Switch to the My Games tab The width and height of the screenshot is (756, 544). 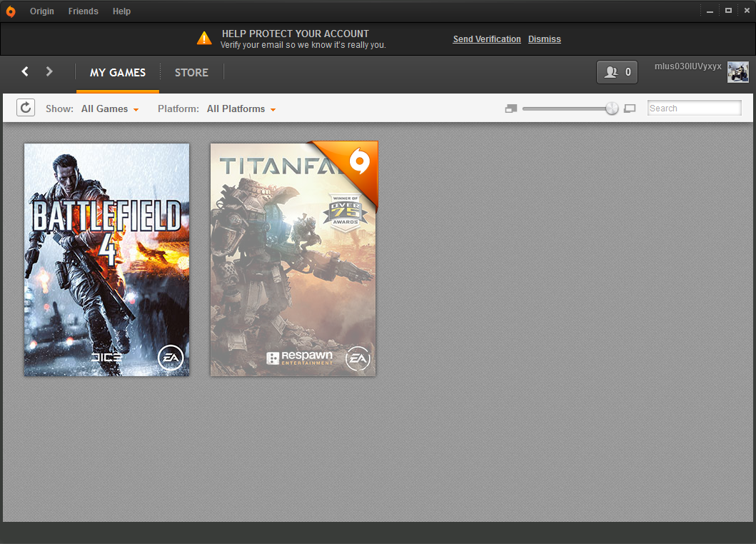point(118,73)
